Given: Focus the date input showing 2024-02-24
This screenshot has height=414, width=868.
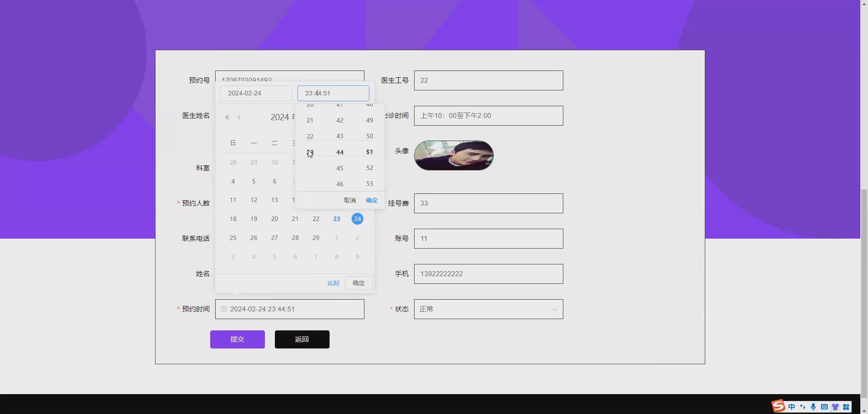Looking at the screenshot, I should pos(256,93).
